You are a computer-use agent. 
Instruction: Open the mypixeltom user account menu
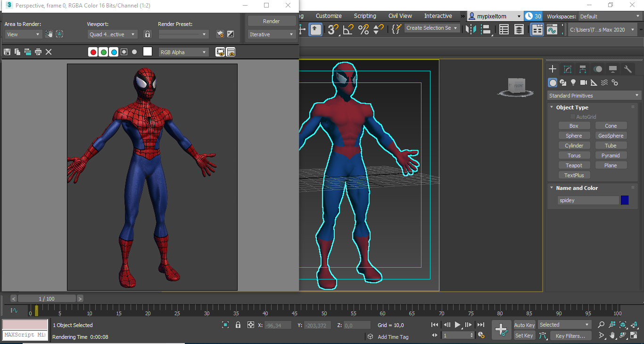495,16
